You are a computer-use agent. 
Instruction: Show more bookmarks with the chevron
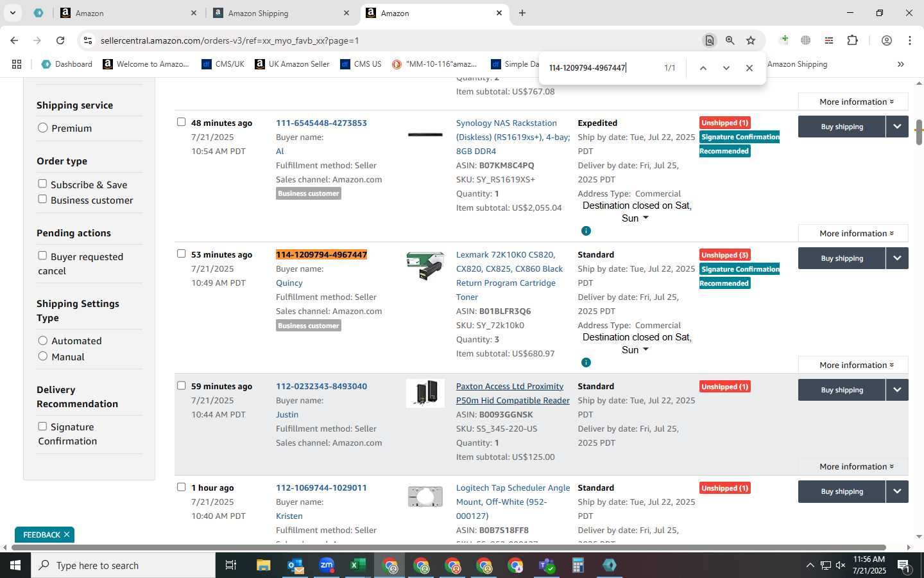pyautogui.click(x=901, y=64)
